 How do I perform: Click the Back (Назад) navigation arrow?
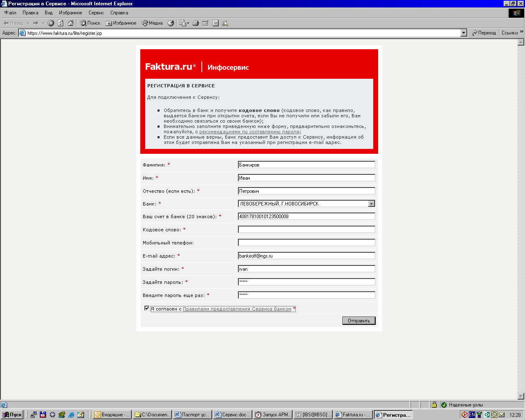[13, 23]
